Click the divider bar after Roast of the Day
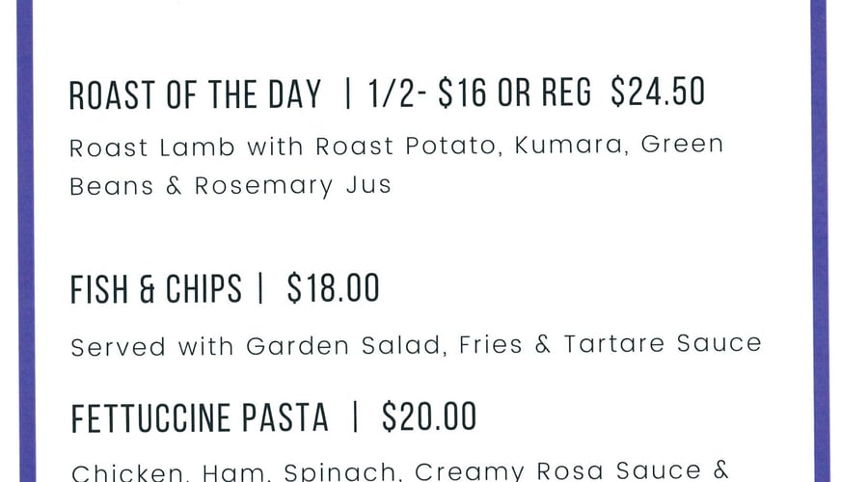 347,94
